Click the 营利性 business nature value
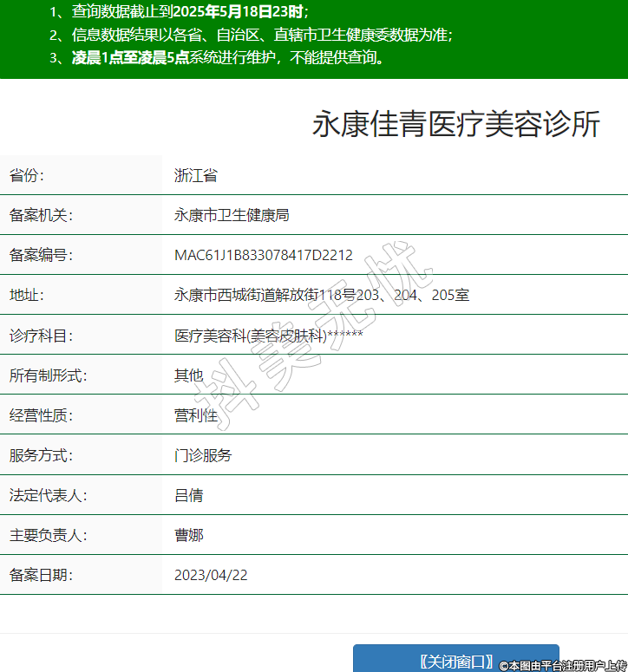 tap(196, 415)
